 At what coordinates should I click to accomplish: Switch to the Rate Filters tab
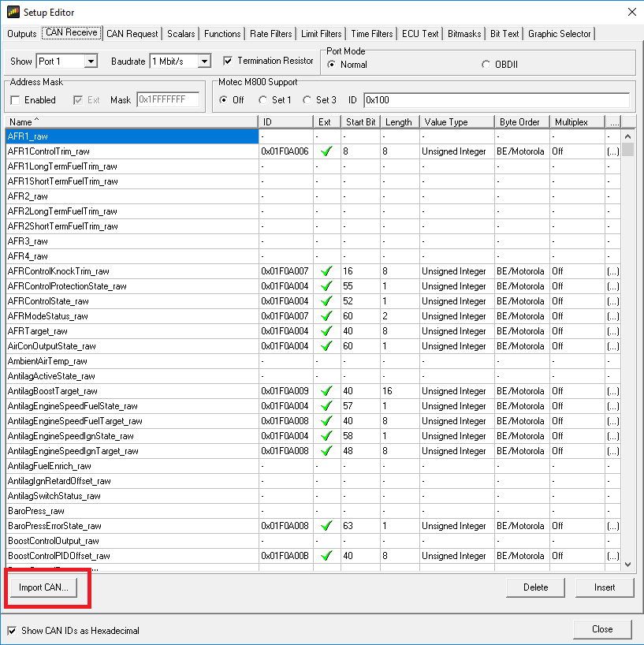tap(271, 34)
